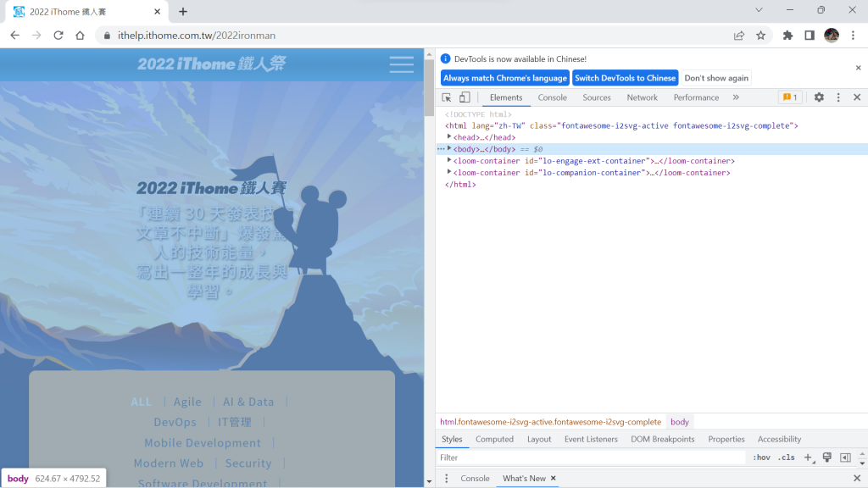Image resolution: width=868 pixels, height=488 pixels.
Task: Reload the current page
Action: pyautogui.click(x=58, y=36)
